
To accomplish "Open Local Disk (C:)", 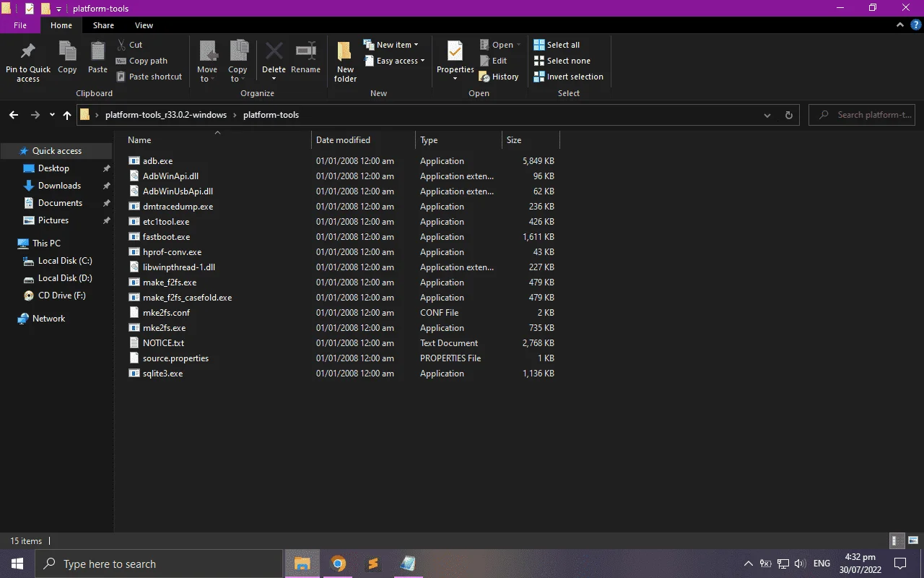I will [56, 261].
